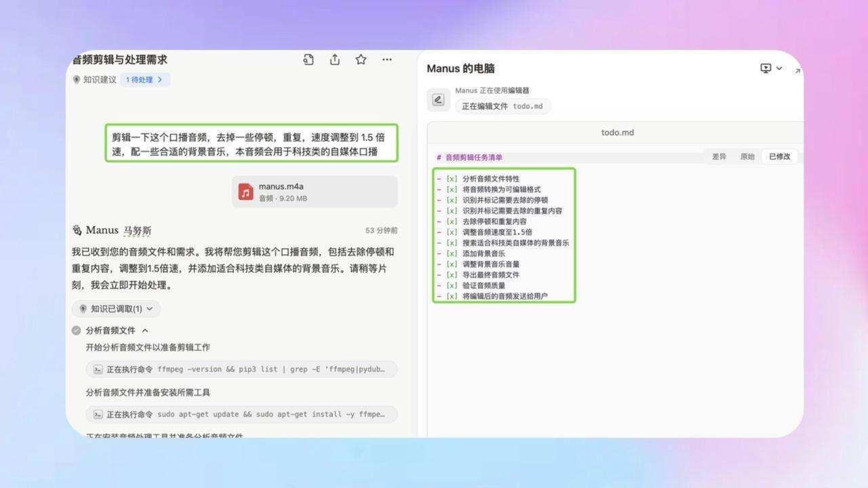Star this conversation as favorite
The width and height of the screenshot is (868, 488).
[x=361, y=60]
